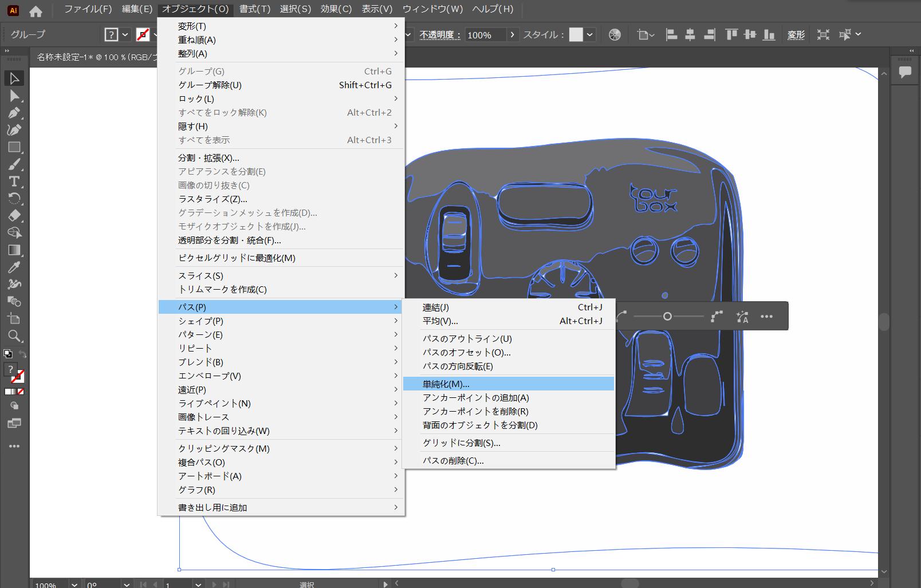Choose 分割・拡張(X)... entry
The width and height of the screenshot is (921, 588).
281,157
